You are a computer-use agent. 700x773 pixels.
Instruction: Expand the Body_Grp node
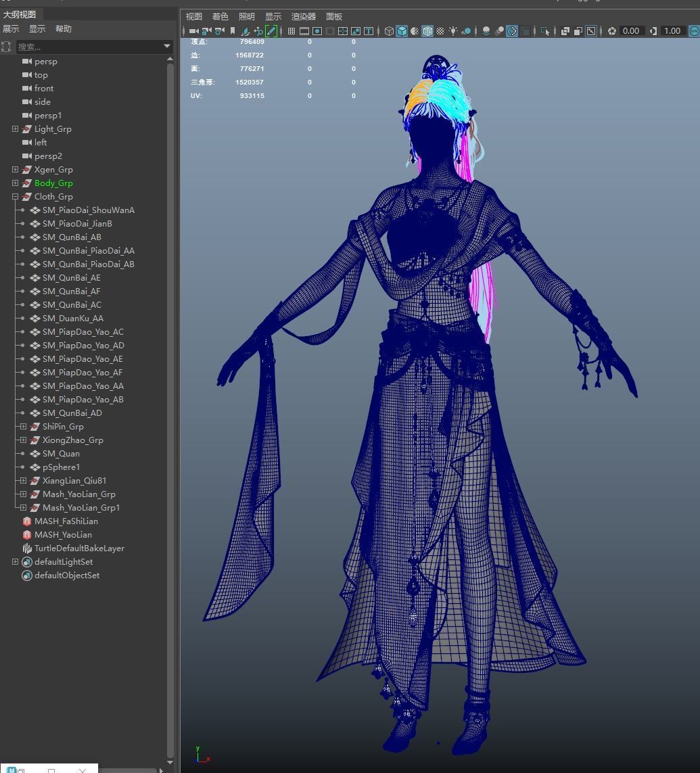point(16,183)
